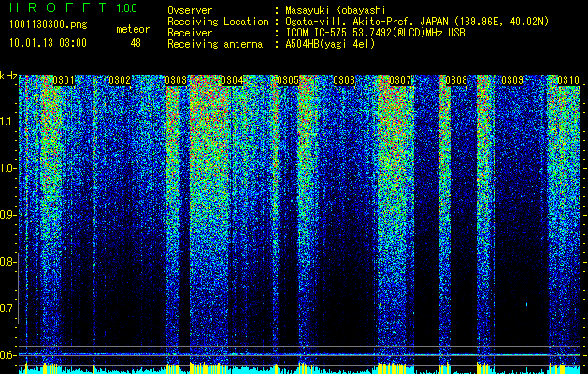Click the 0.8 frequency axis tick

7,262
